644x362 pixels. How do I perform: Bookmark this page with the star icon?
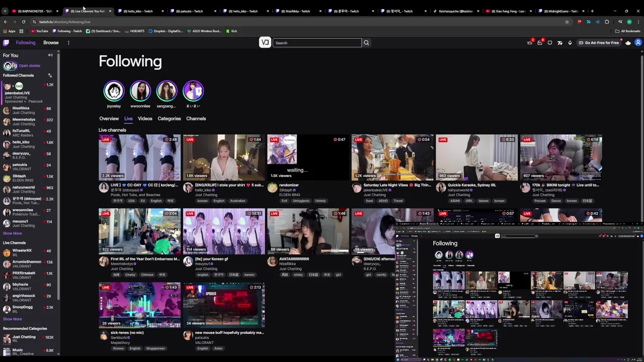567,22
